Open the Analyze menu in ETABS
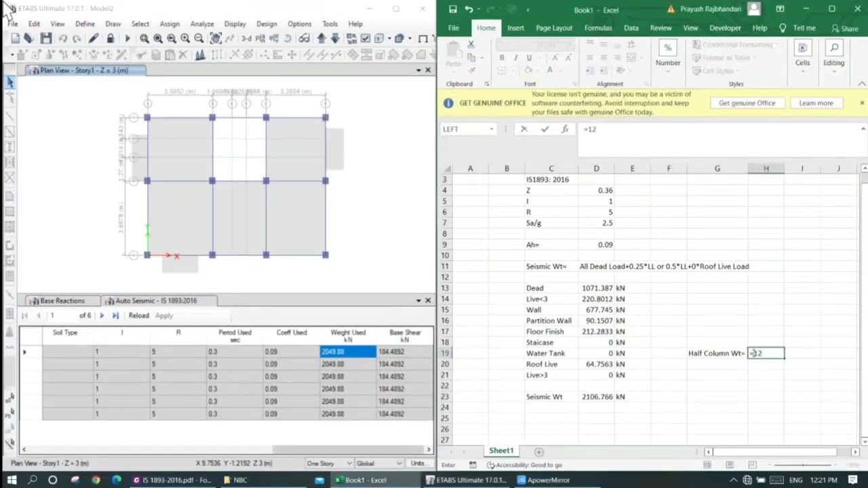This screenshot has height=488, width=868. (x=202, y=24)
